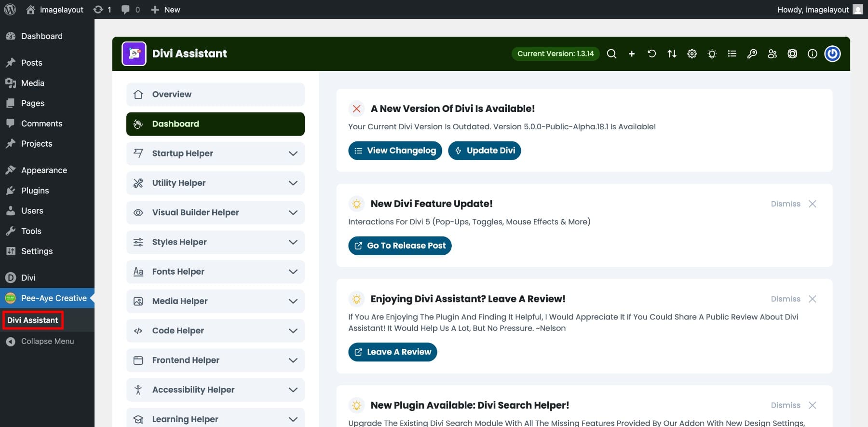Expand the Startup Helper section

click(216, 153)
